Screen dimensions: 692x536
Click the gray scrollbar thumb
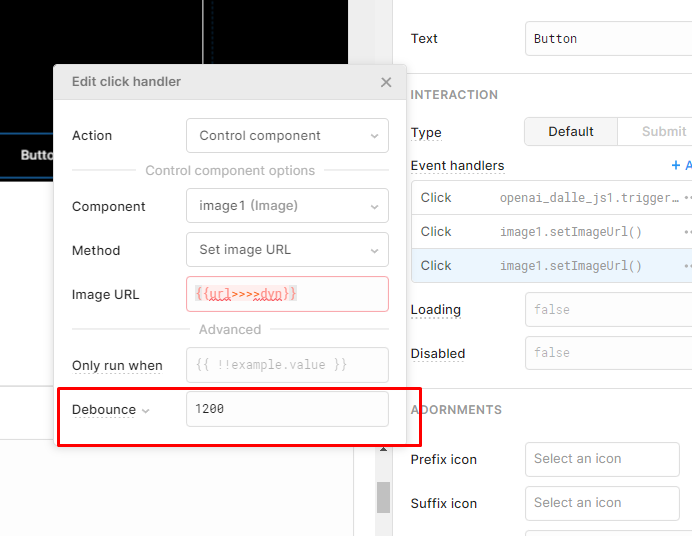pyautogui.click(x=384, y=497)
